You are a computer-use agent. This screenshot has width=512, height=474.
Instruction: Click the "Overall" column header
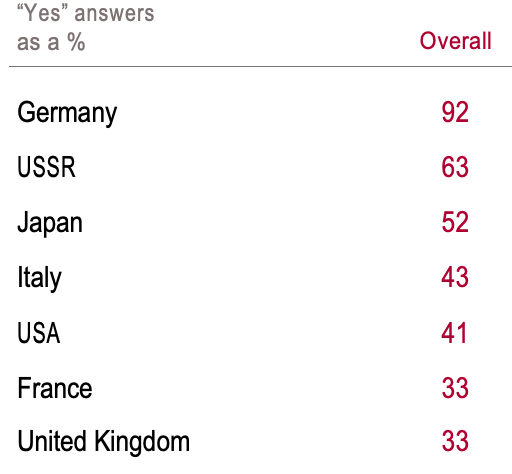(x=455, y=41)
